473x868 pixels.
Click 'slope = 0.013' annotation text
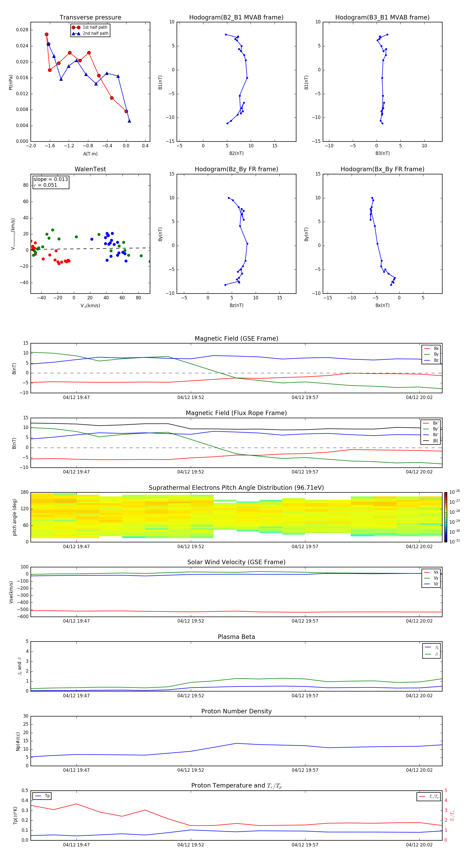[50, 179]
